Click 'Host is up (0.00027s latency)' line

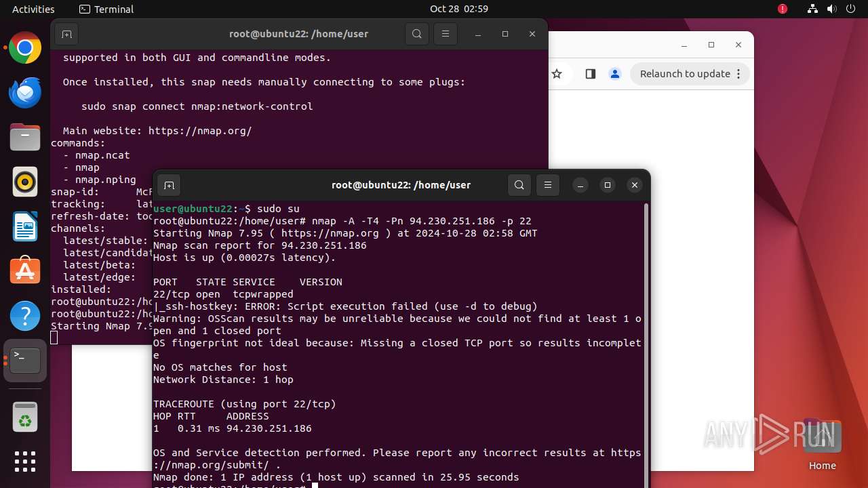coord(244,258)
